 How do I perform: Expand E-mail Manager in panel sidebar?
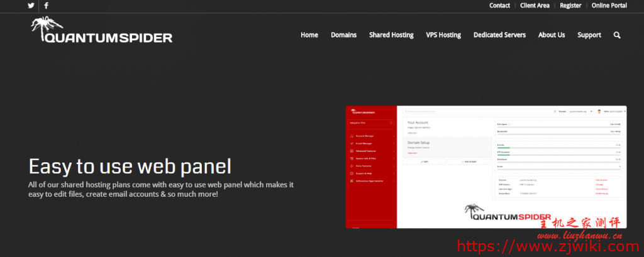tap(371, 143)
